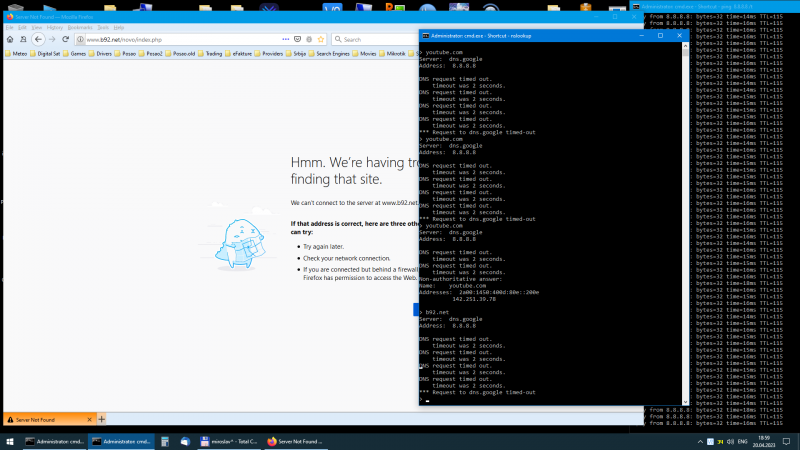Expand the Posao.old bookmarks folder
Image resolution: width=800 pixels, height=450 pixels.
pos(180,54)
